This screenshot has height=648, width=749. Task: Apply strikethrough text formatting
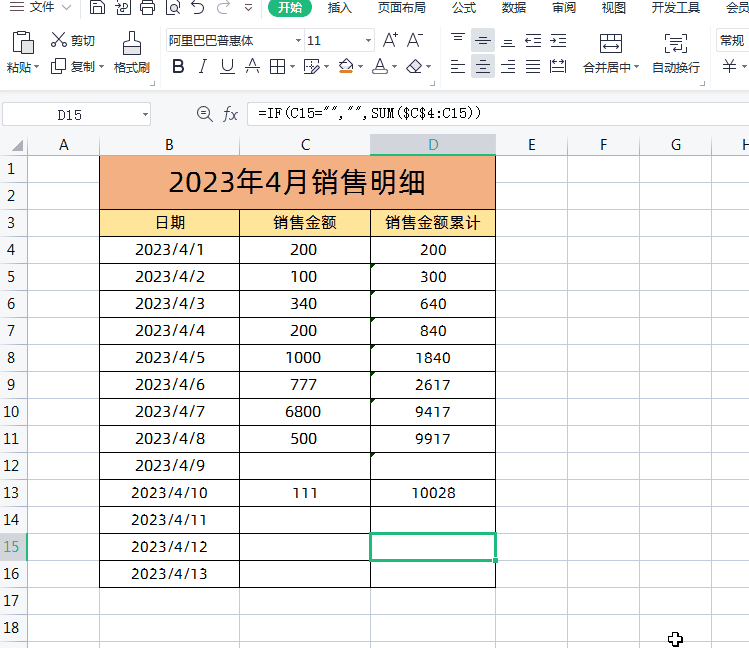pos(252,66)
